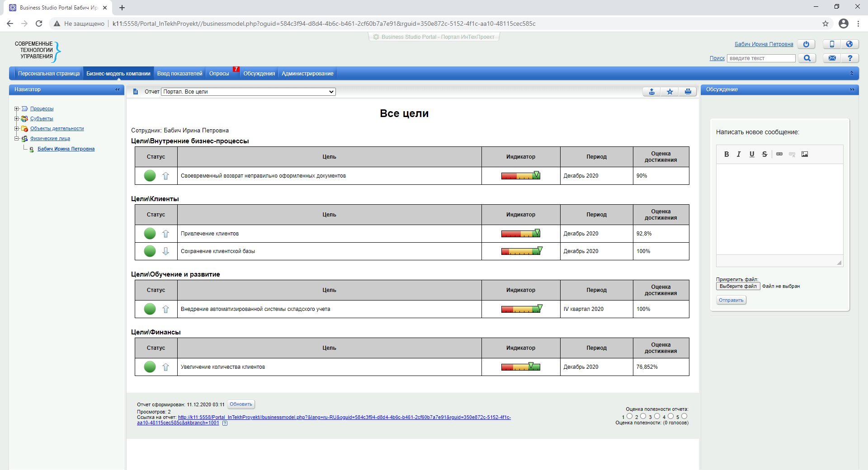Open the mobile version phone icon
This screenshot has width=868, height=470.
831,44
